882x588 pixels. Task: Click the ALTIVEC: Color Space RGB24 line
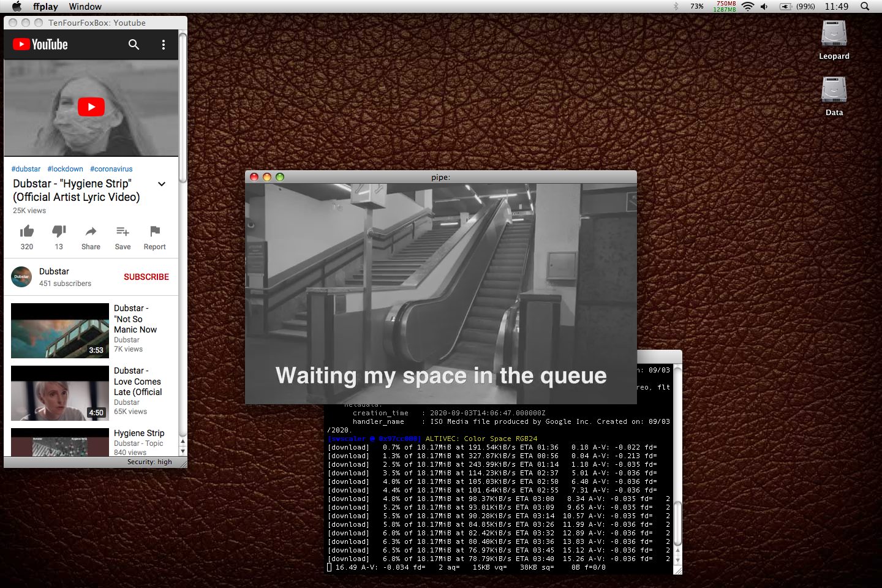[x=432, y=439]
